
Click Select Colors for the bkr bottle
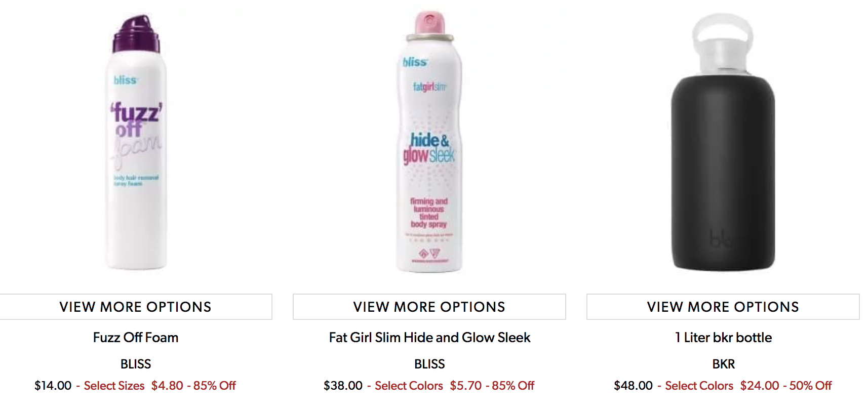tap(699, 386)
